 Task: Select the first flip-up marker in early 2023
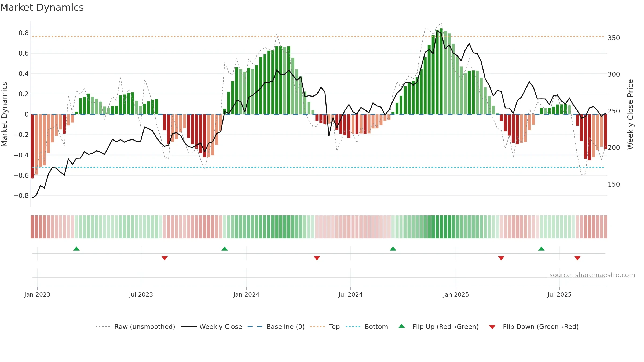pyautogui.click(x=76, y=249)
